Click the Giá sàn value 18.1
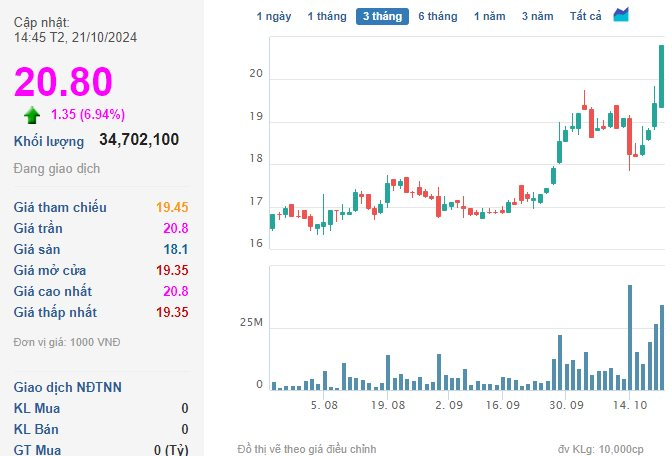The width and height of the screenshot is (672, 456). pos(176,249)
